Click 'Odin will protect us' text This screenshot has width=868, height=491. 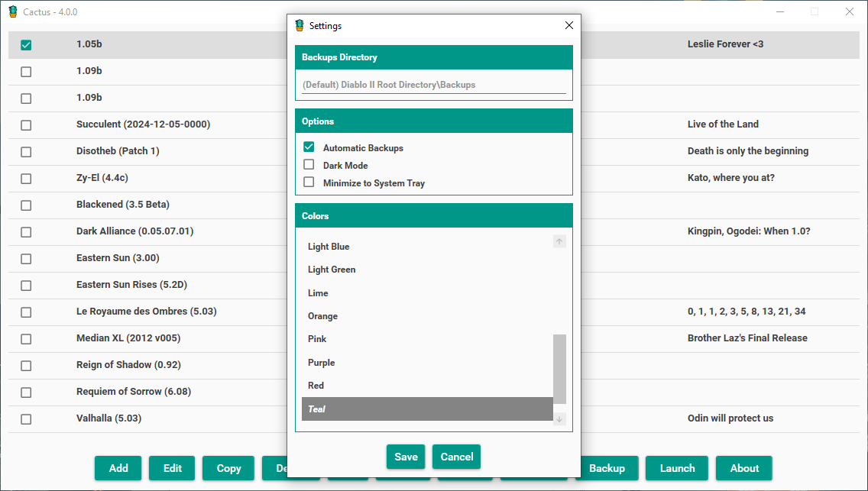click(730, 418)
